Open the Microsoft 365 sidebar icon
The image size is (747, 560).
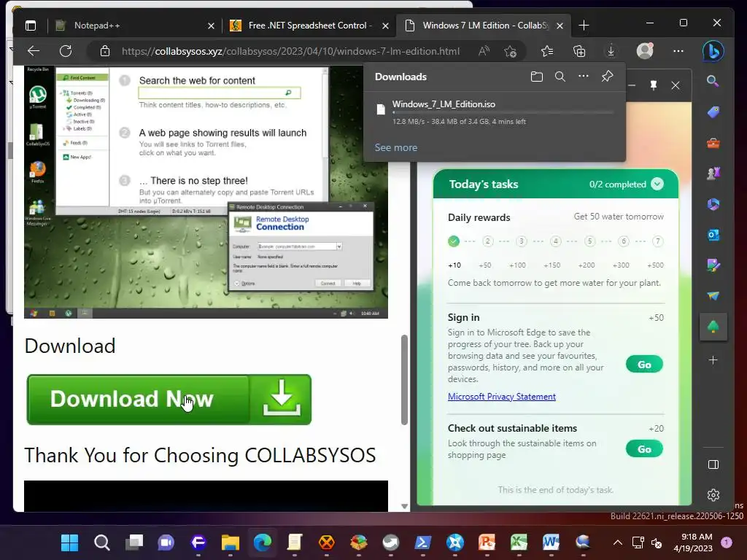pyautogui.click(x=713, y=204)
